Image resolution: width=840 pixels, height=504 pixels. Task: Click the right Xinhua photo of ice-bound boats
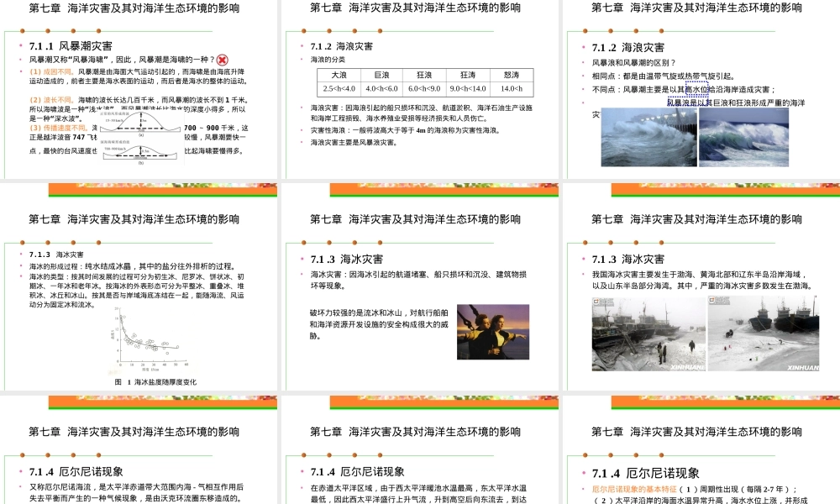coord(764,334)
